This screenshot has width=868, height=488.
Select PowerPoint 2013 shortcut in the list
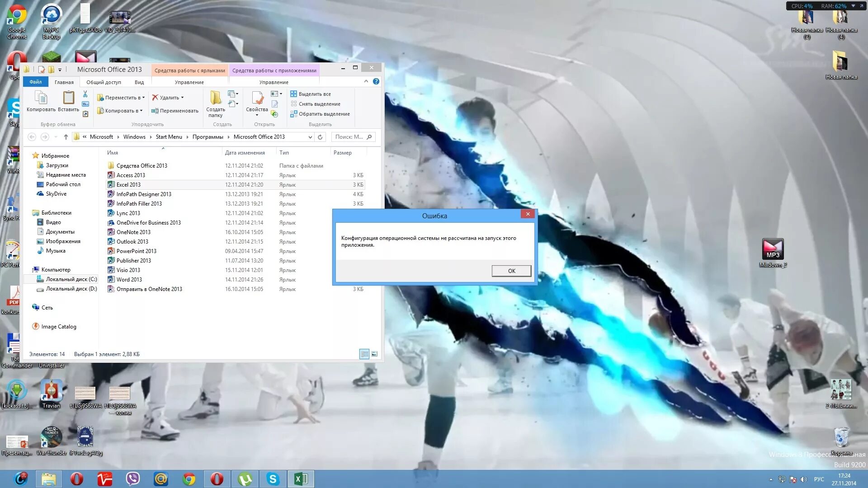(235, 251)
